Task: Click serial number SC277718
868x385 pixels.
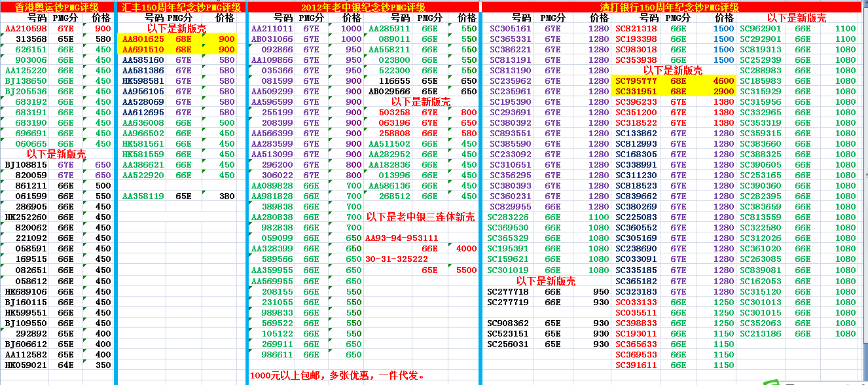Action: pyautogui.click(x=508, y=292)
